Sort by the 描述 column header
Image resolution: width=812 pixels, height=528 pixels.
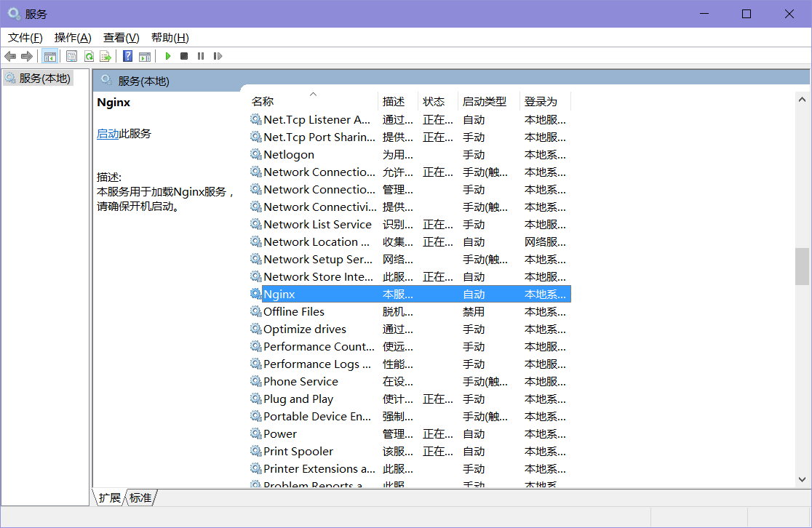click(x=398, y=102)
